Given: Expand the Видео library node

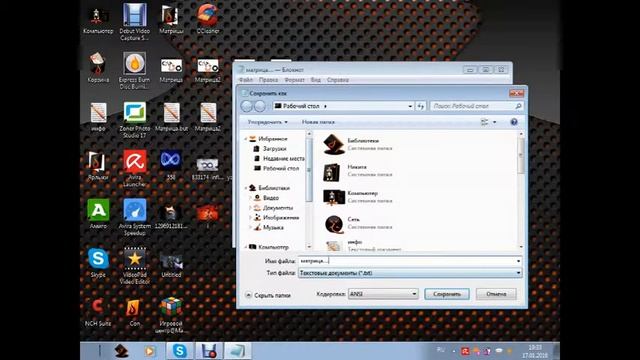Looking at the screenshot, I should 250,198.
